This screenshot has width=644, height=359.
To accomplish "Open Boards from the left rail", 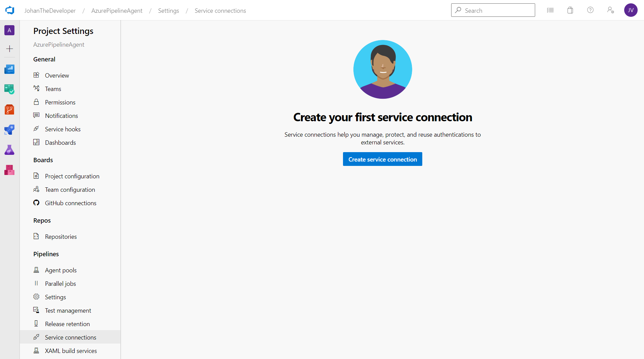I will [9, 89].
